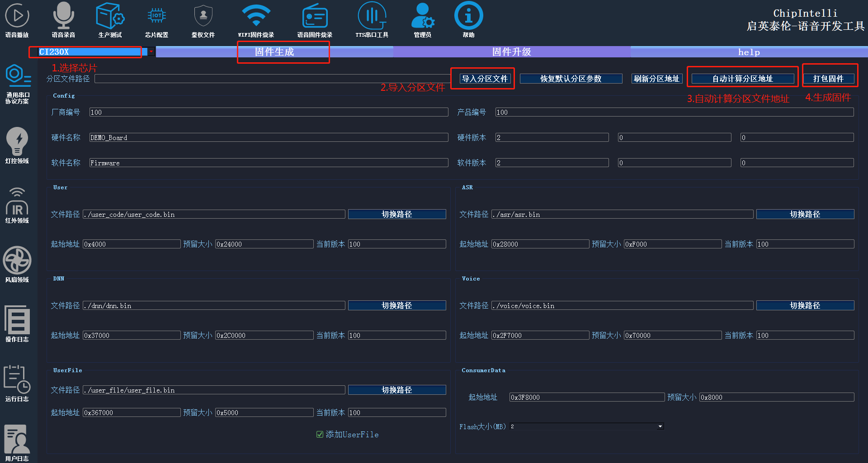The width and height of the screenshot is (868, 463).
Task: Focus the 厂商编号 input field
Action: pyautogui.click(x=269, y=112)
